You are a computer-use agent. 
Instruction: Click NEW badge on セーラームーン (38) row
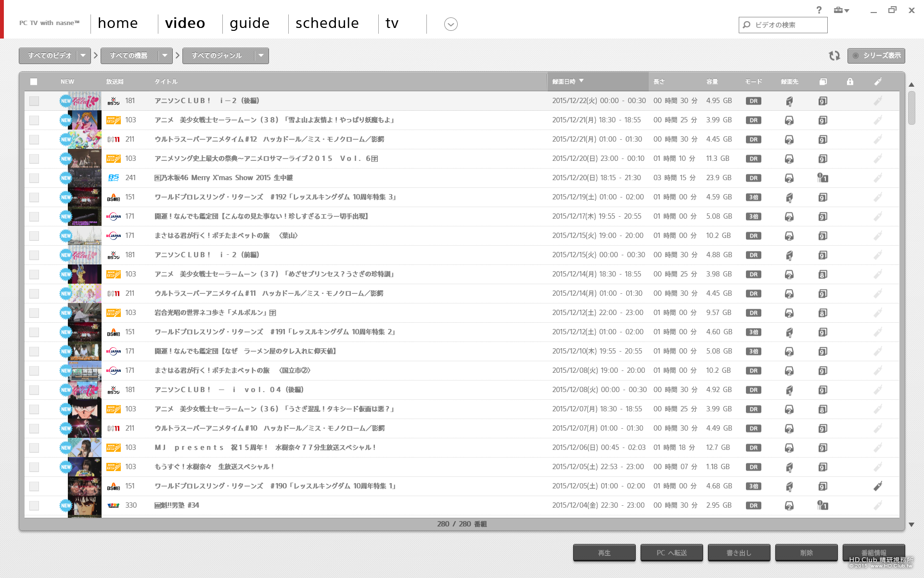coord(65,120)
